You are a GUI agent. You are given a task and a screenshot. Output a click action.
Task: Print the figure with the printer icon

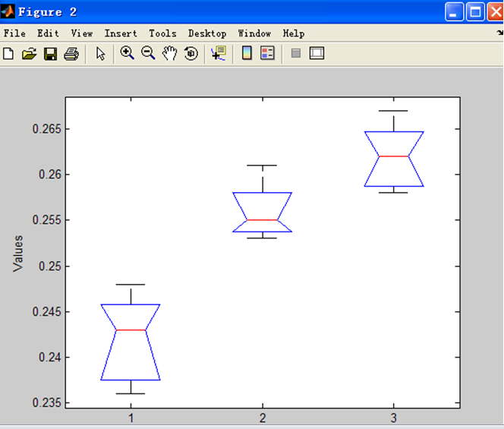[x=71, y=54]
